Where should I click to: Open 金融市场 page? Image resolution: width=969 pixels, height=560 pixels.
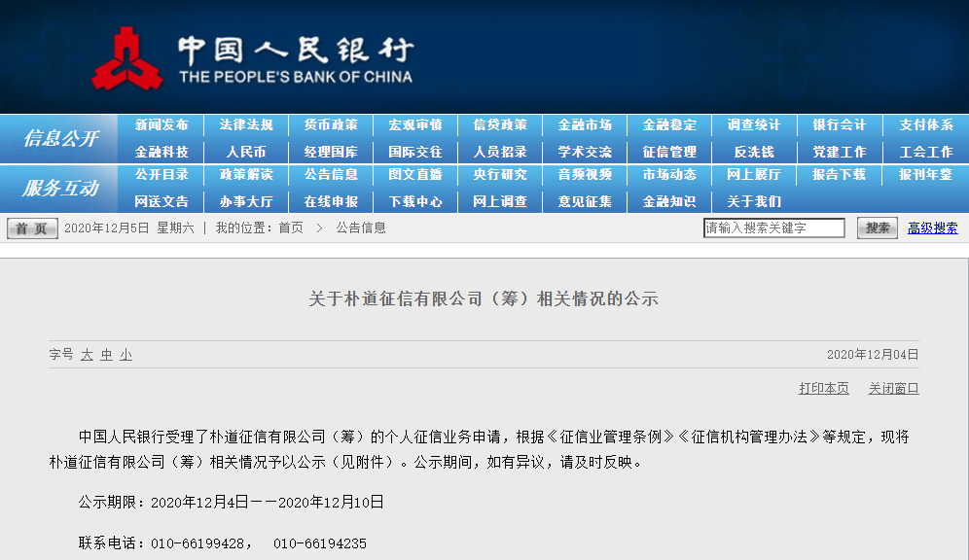(x=585, y=124)
